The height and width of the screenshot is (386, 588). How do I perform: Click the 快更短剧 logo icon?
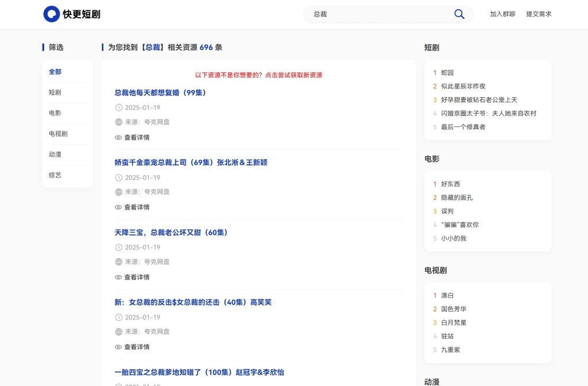52,14
